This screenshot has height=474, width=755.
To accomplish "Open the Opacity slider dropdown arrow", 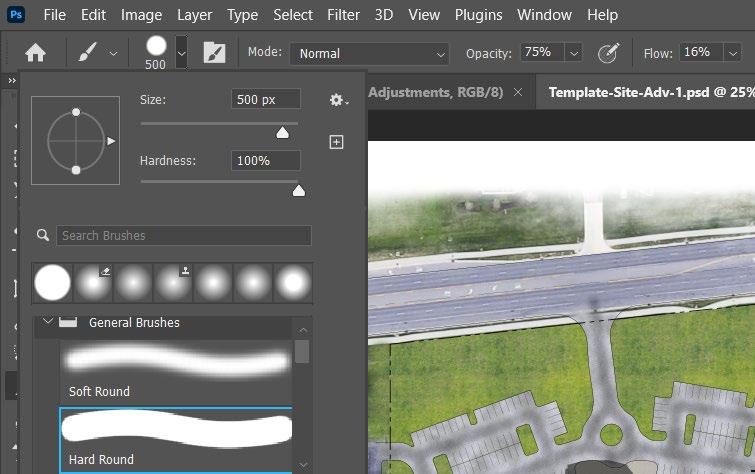I will [x=573, y=53].
